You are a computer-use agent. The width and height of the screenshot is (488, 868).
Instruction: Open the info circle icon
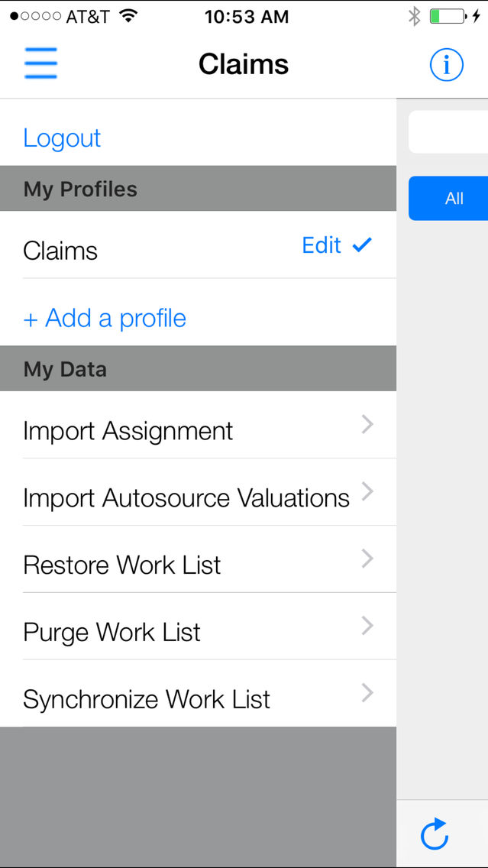click(x=447, y=65)
